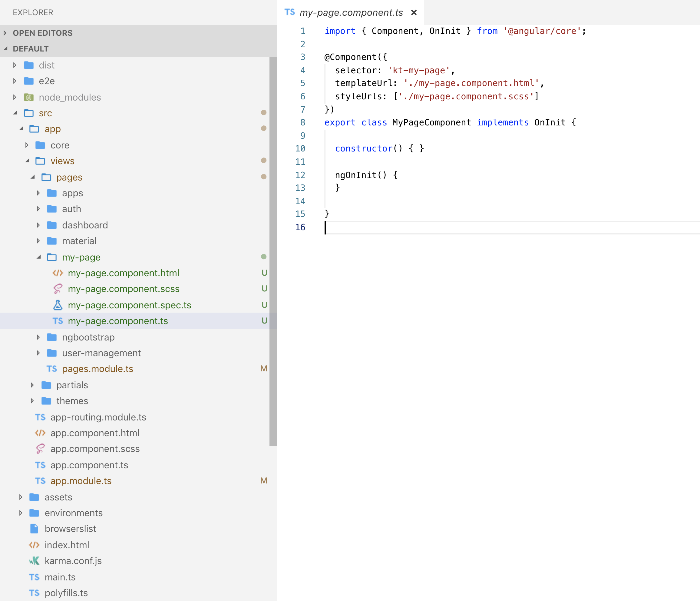
Task: Select the SCSS icon of app.component.scss
Action: pyautogui.click(x=40, y=449)
